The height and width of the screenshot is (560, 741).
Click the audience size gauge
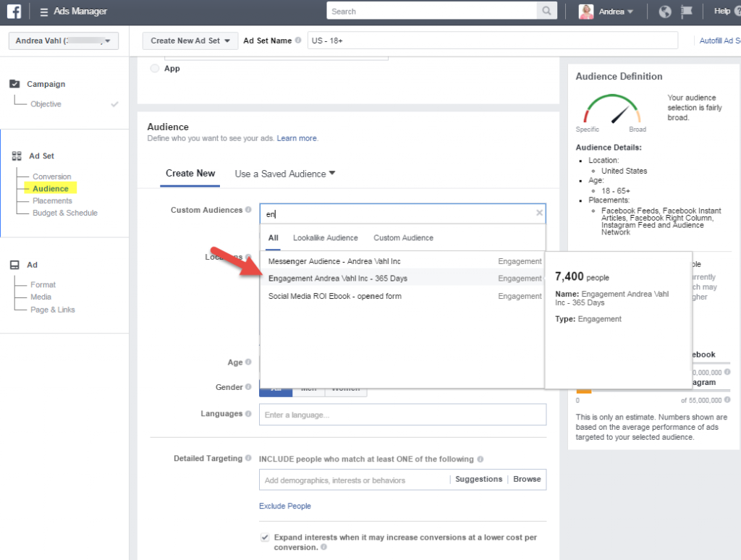(611, 110)
